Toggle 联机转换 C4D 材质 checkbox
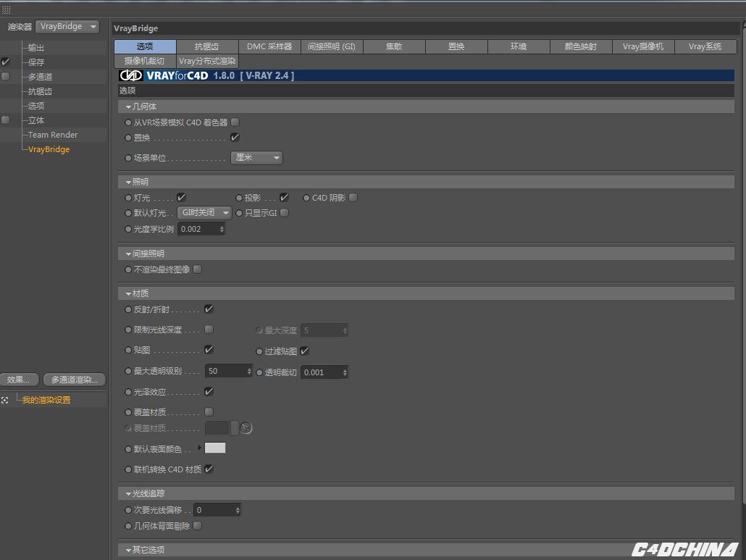The width and height of the screenshot is (746, 560). [209, 469]
